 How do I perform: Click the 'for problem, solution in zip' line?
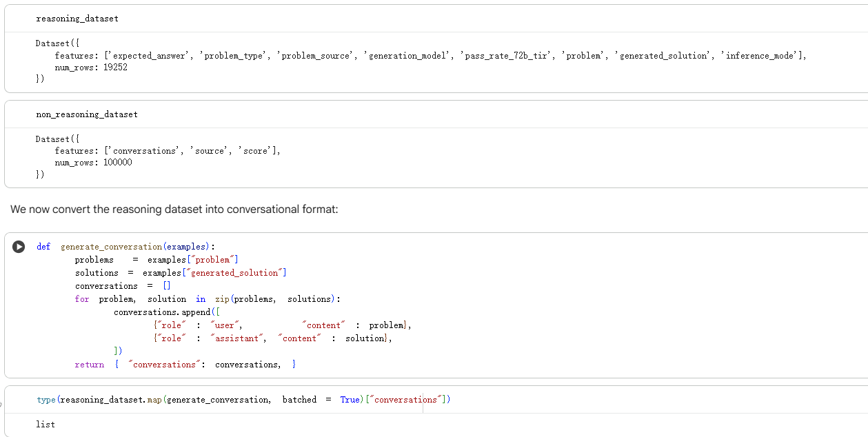(x=208, y=299)
